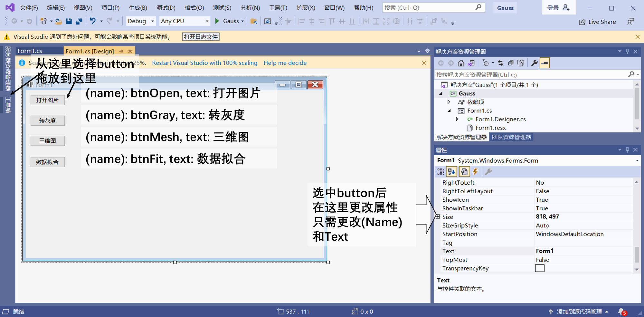Click the Solution Explorer tree scrollbar
This screenshot has width=644, height=317.
[637, 103]
